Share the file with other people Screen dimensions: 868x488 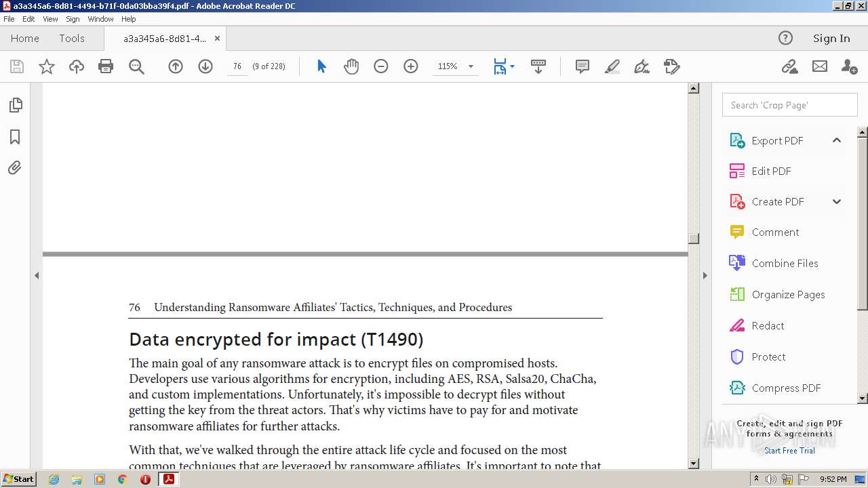click(849, 66)
